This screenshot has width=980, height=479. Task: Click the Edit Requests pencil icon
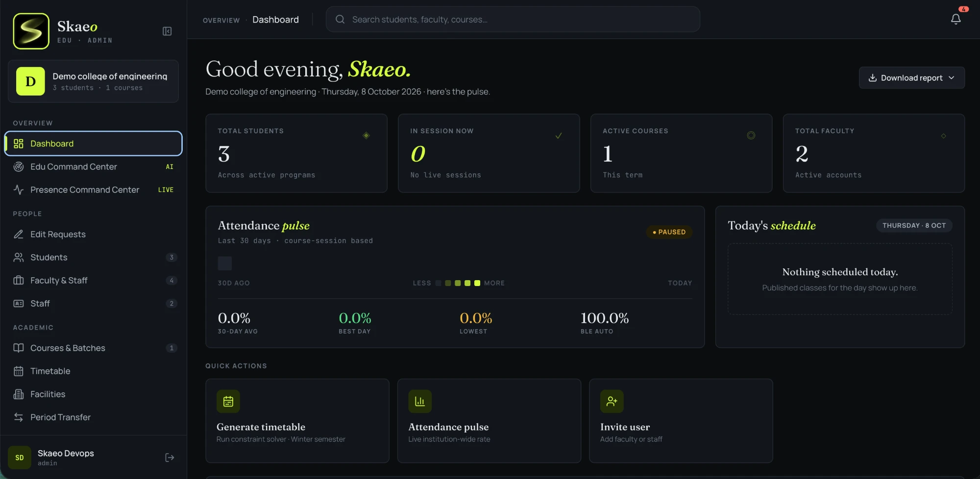(x=19, y=234)
